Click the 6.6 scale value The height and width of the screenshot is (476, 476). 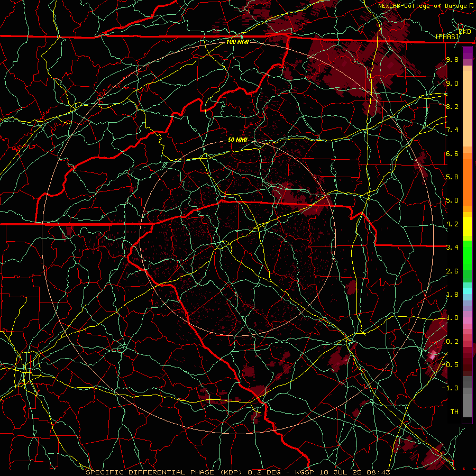click(x=452, y=153)
